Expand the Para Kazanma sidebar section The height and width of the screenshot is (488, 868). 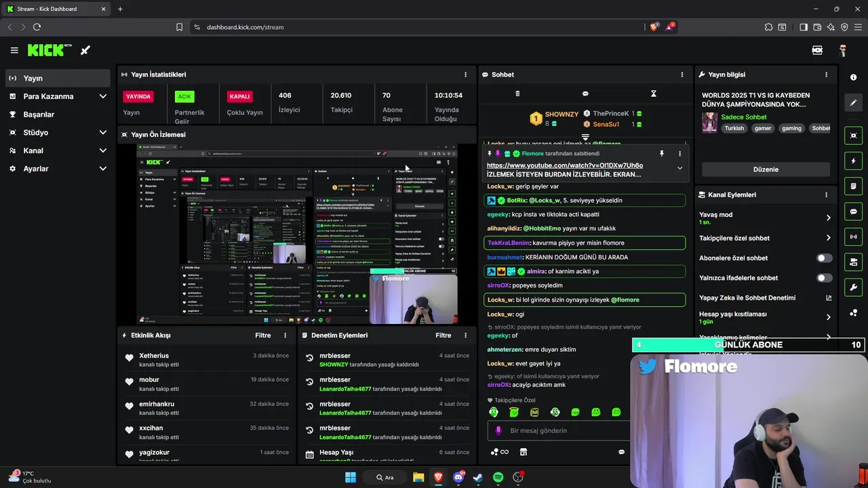pyautogui.click(x=103, y=96)
